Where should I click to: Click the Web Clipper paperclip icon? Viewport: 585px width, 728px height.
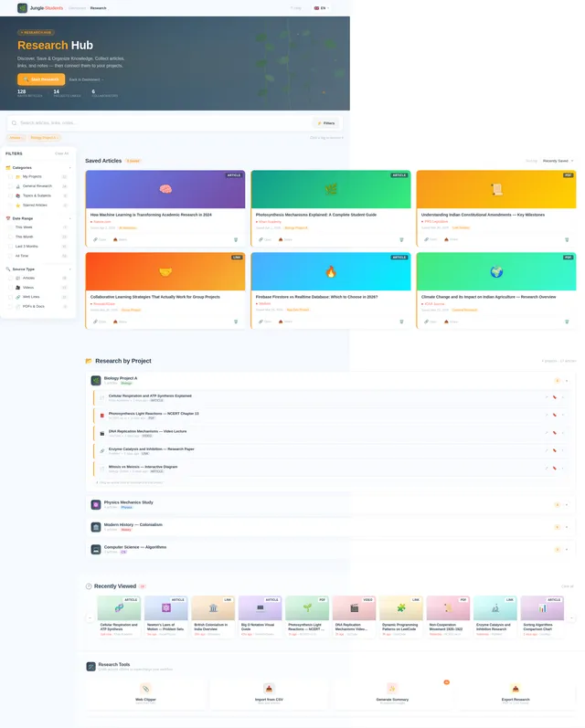pyautogui.click(x=146, y=689)
